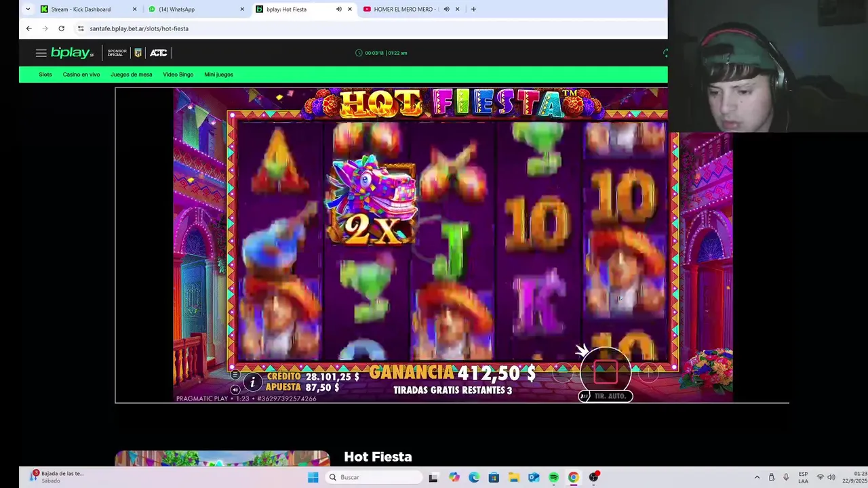
Task: Open Google Chrome from the taskbar
Action: click(x=574, y=477)
